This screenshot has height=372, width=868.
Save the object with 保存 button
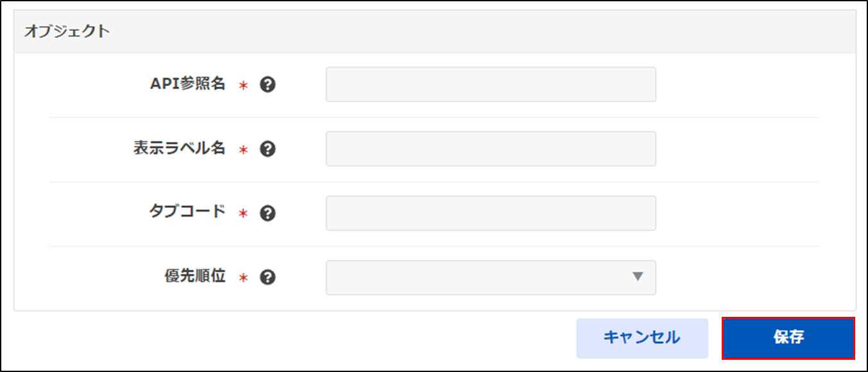pos(788,338)
